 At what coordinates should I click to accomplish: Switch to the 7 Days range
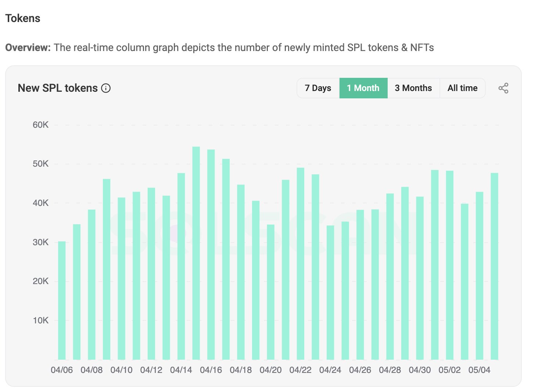(x=318, y=88)
